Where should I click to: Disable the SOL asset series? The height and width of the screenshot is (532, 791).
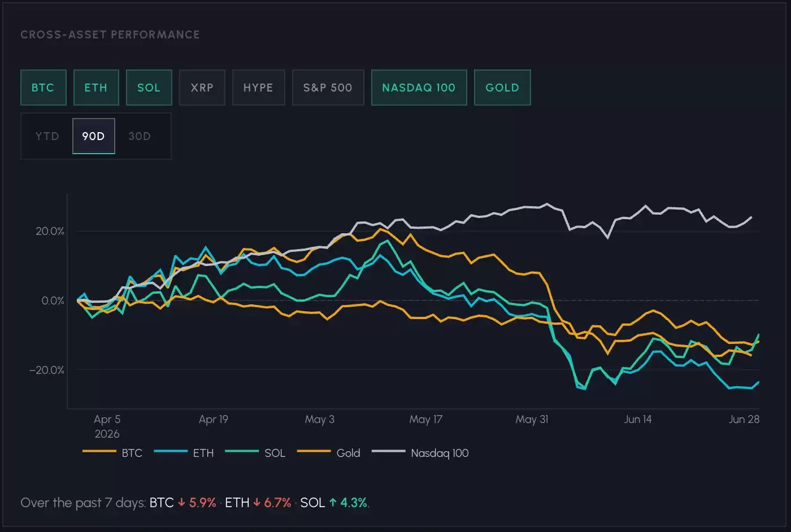pos(149,88)
